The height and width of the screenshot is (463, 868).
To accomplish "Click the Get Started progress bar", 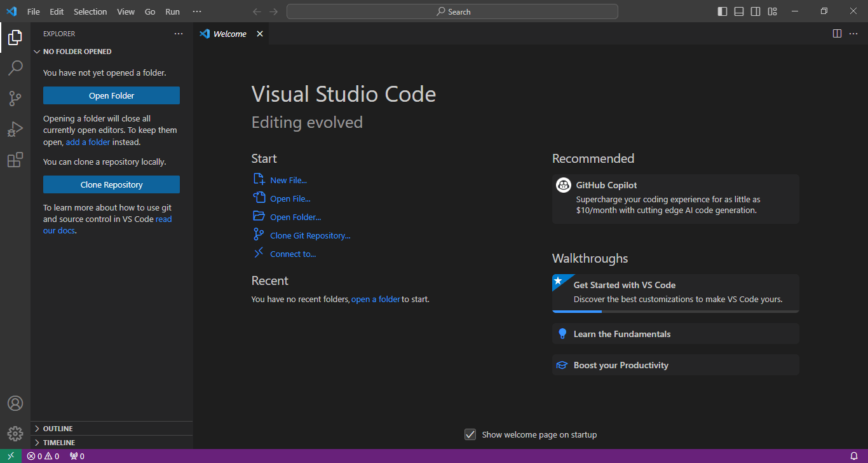I will click(x=675, y=312).
